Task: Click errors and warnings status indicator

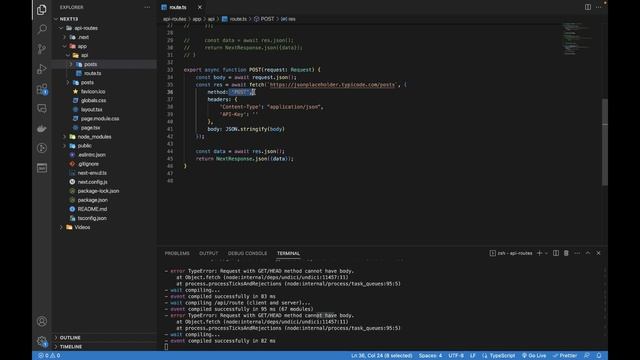Action: (x=49, y=356)
